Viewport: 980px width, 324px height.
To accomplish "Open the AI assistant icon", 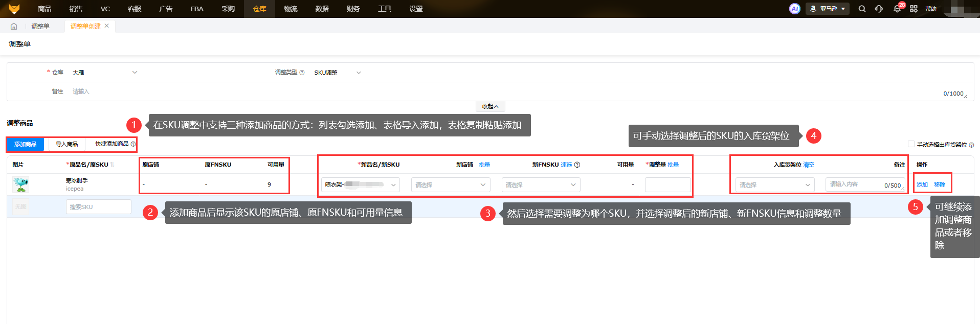I will [794, 9].
